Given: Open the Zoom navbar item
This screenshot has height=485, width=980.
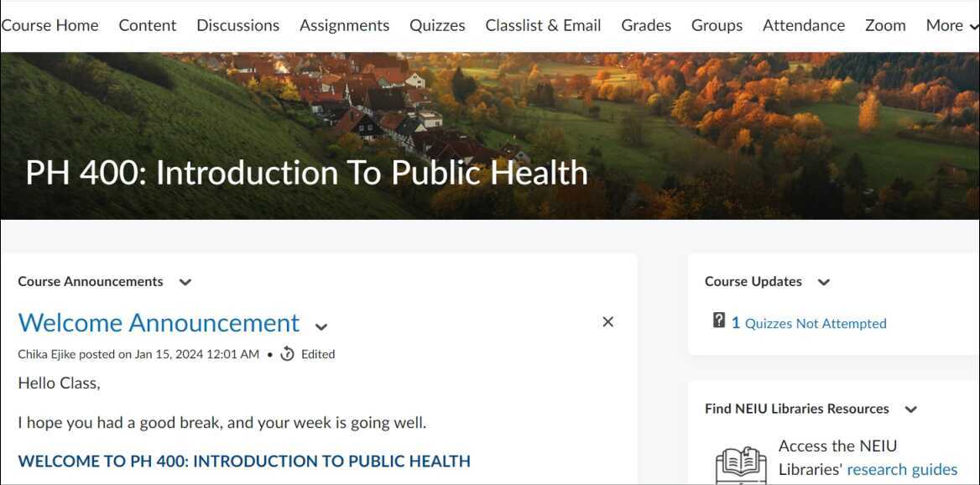Looking at the screenshot, I should pos(885,25).
